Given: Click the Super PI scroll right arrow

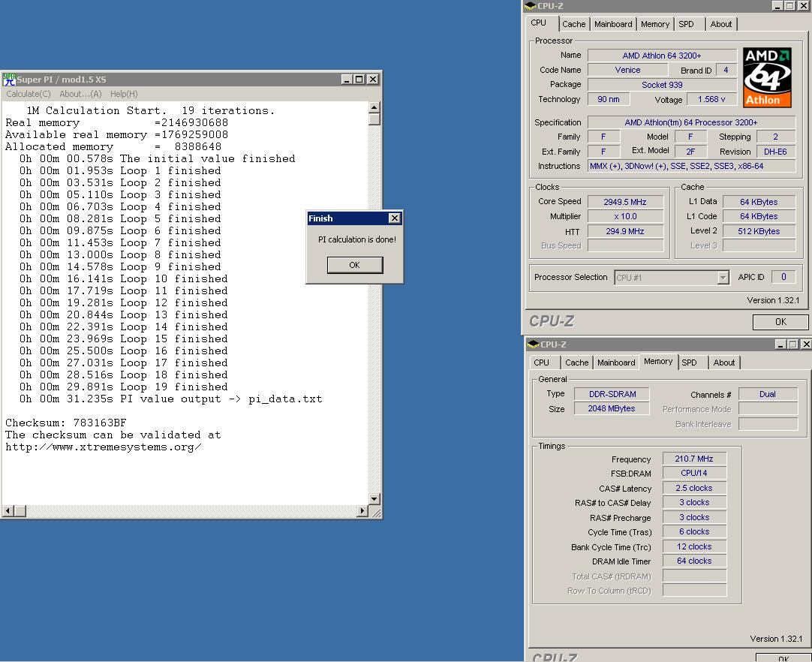Looking at the screenshot, I should point(362,510).
